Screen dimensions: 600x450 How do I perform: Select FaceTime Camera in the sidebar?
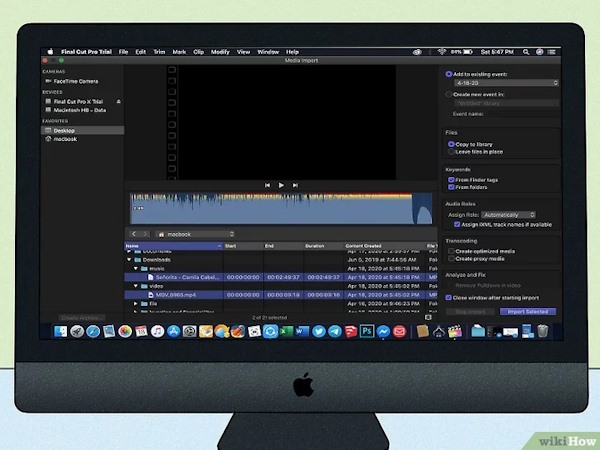click(75, 81)
